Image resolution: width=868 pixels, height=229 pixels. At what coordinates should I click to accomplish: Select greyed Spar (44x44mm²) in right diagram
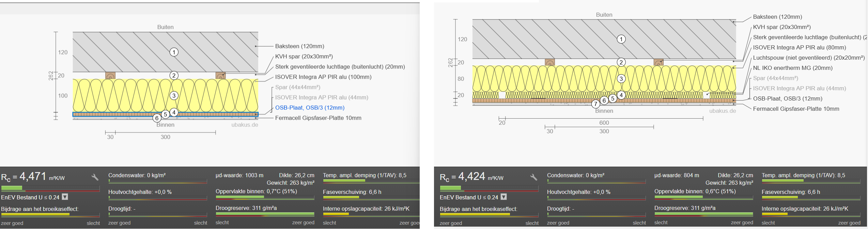pyautogui.click(x=776, y=78)
